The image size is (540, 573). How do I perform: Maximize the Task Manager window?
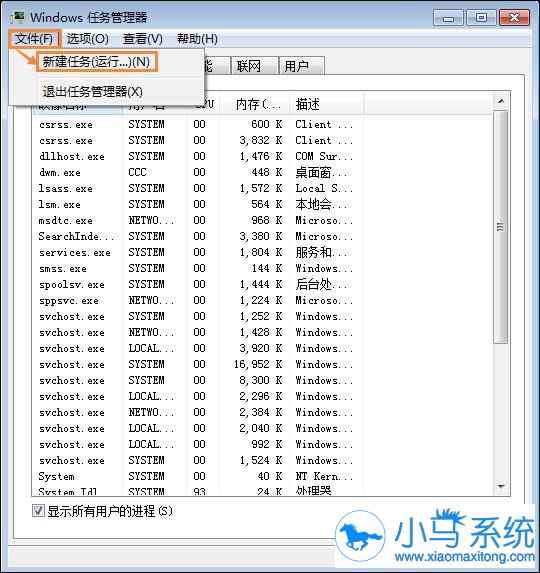pyautogui.click(x=481, y=18)
